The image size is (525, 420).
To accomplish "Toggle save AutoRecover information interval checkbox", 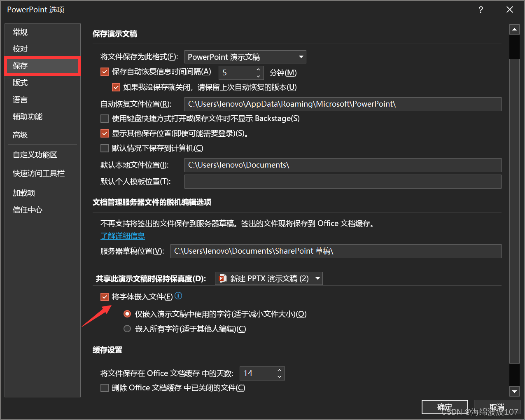I will pyautogui.click(x=105, y=72).
